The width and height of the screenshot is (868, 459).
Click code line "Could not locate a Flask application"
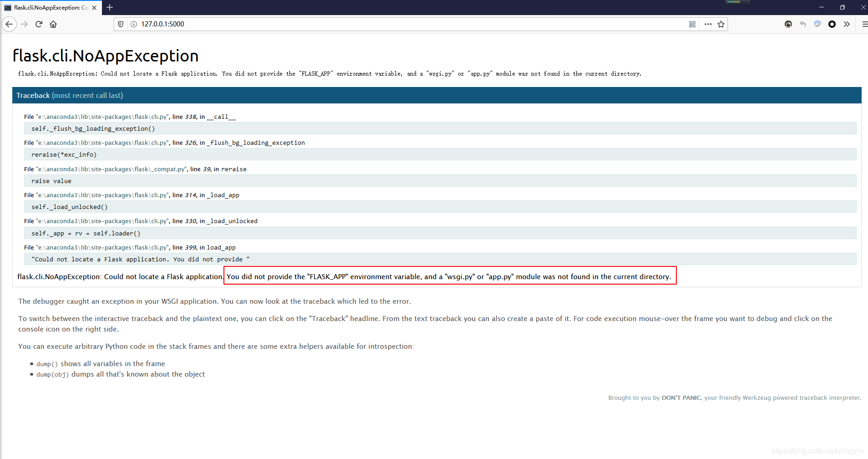(x=440, y=259)
